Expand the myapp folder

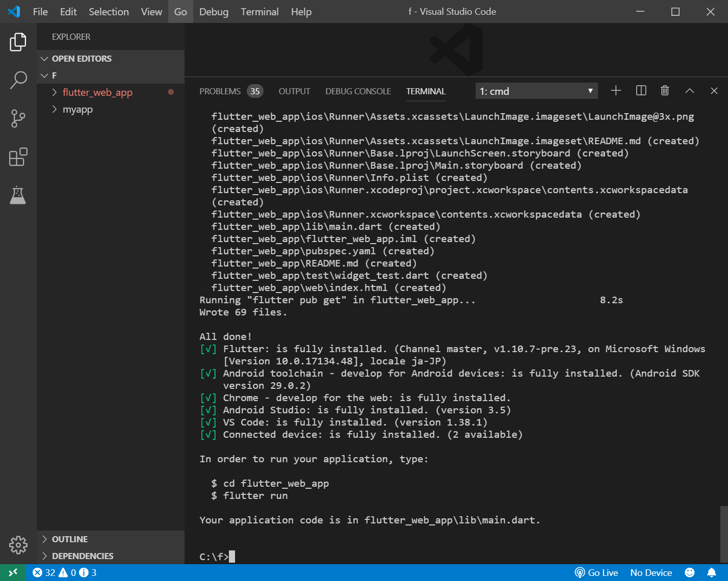(77, 110)
